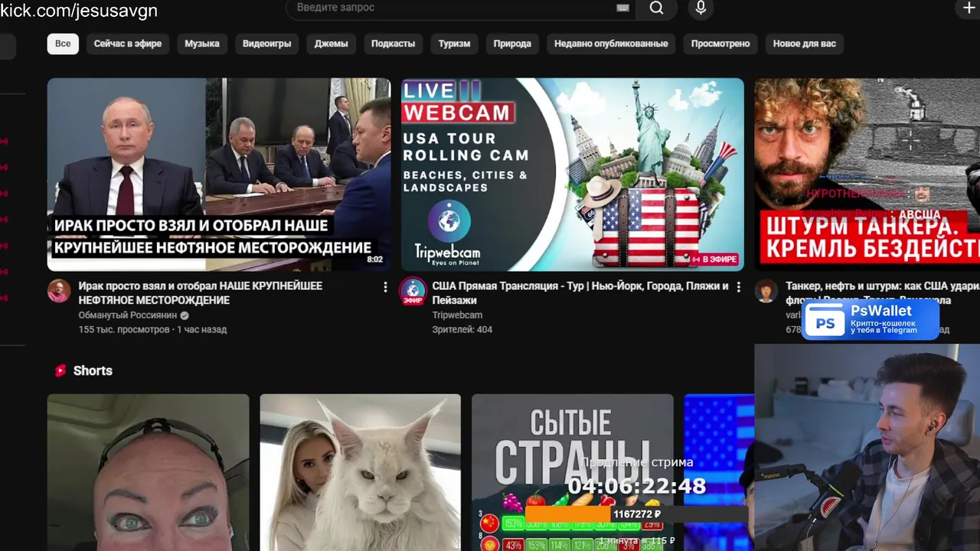Click the "Shorts" section heading
Screen dimensions: 980x551
(93, 370)
